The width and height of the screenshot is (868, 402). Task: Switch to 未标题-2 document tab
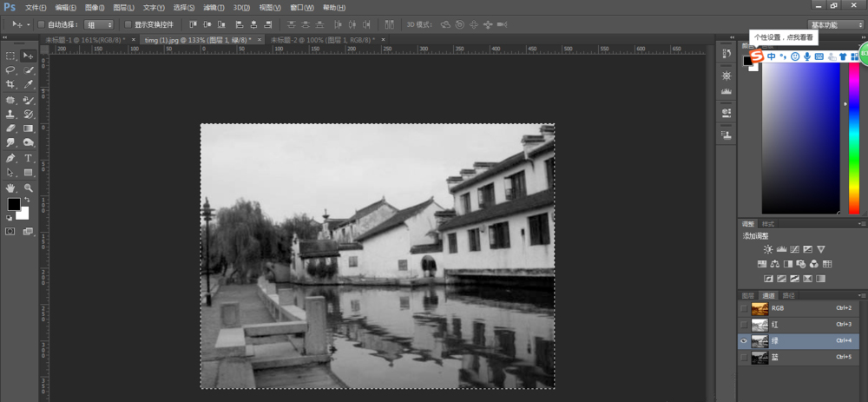pos(319,40)
